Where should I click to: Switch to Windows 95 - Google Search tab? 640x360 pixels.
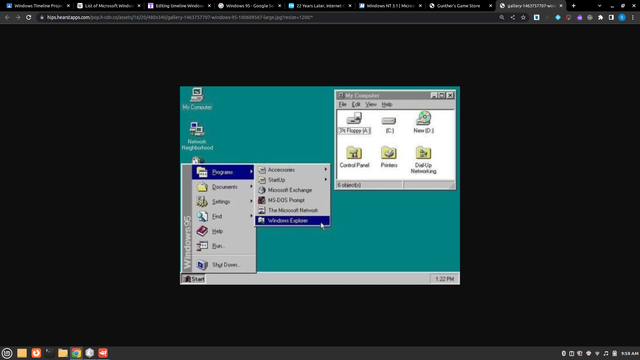[x=249, y=6]
